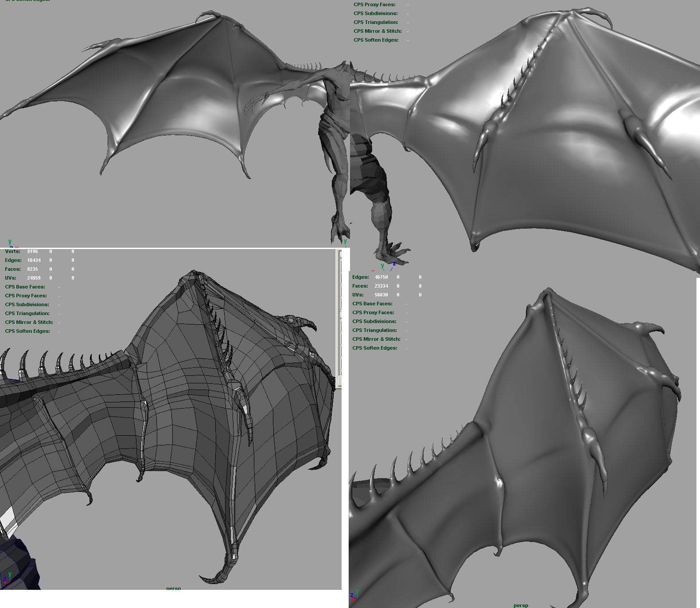Image resolution: width=700 pixels, height=608 pixels.
Task: Click CPS Soften Edges in the wireframe viewport
Action: (x=27, y=331)
